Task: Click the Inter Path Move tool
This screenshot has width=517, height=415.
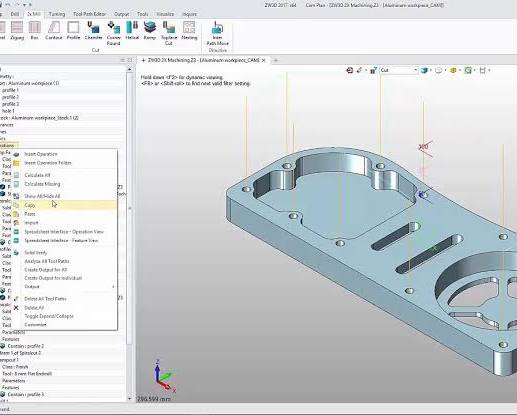Action: [217, 33]
